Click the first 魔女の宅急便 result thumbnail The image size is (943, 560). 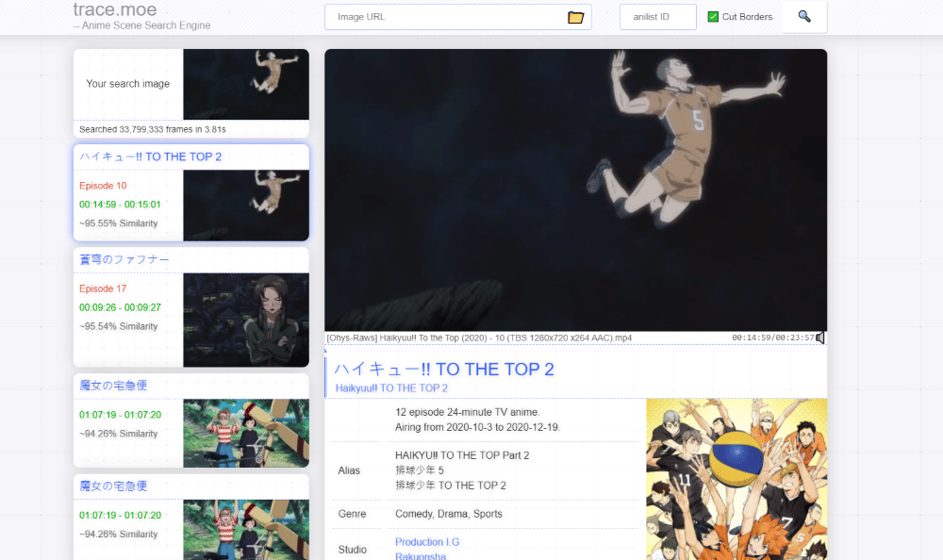pos(245,434)
